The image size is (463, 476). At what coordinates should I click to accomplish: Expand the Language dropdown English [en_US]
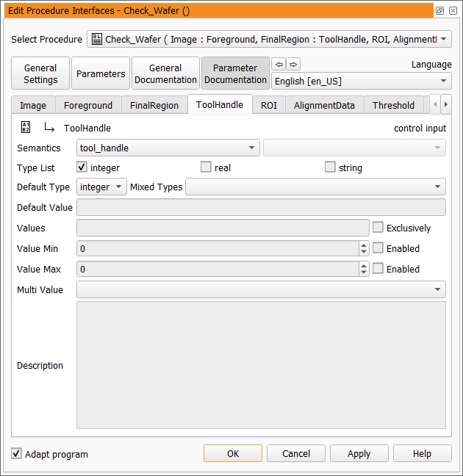point(362,81)
